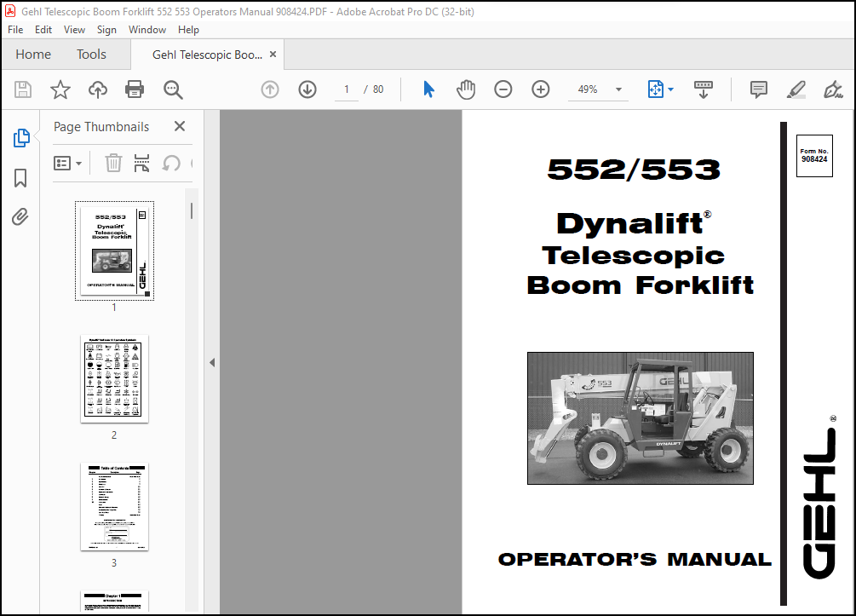Select the Gehl Telescopic Boo... document tab
The height and width of the screenshot is (616, 856).
click(207, 55)
